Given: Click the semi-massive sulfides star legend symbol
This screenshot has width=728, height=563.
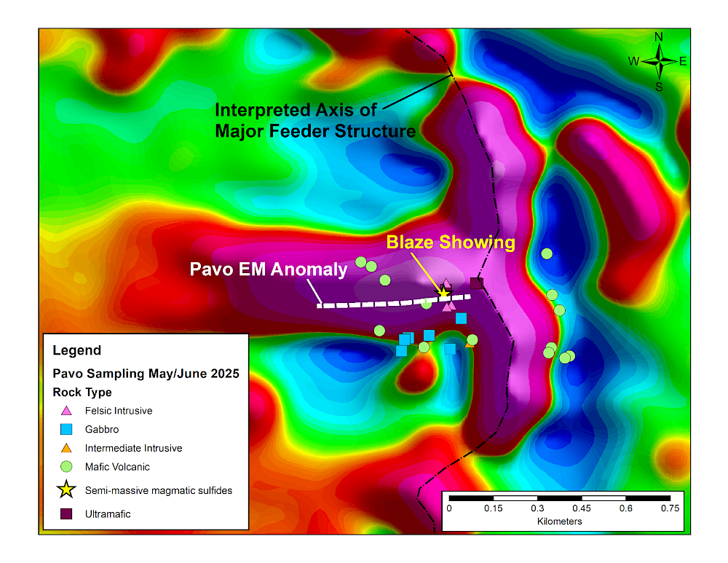Looking at the screenshot, I should (x=66, y=490).
